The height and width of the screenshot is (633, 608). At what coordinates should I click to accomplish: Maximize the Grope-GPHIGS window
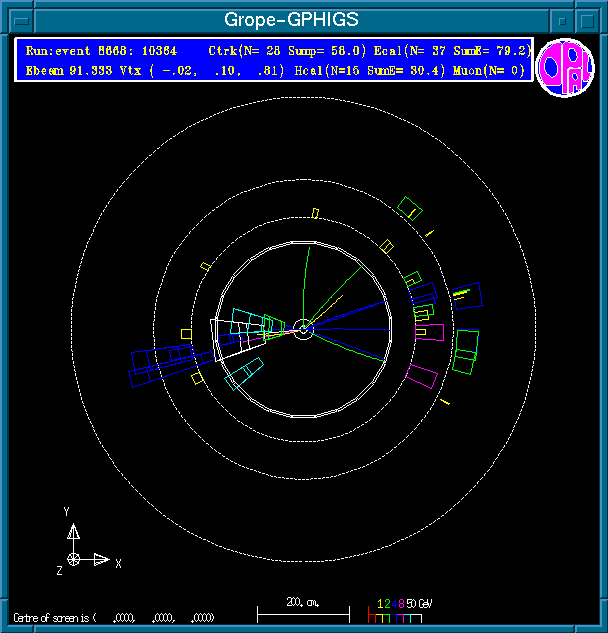tap(590, 20)
